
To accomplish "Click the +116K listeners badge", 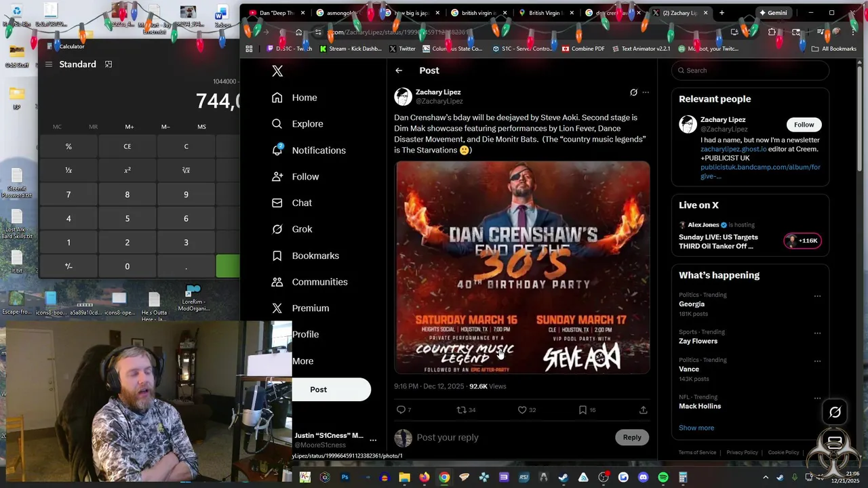I will pyautogui.click(x=802, y=241).
